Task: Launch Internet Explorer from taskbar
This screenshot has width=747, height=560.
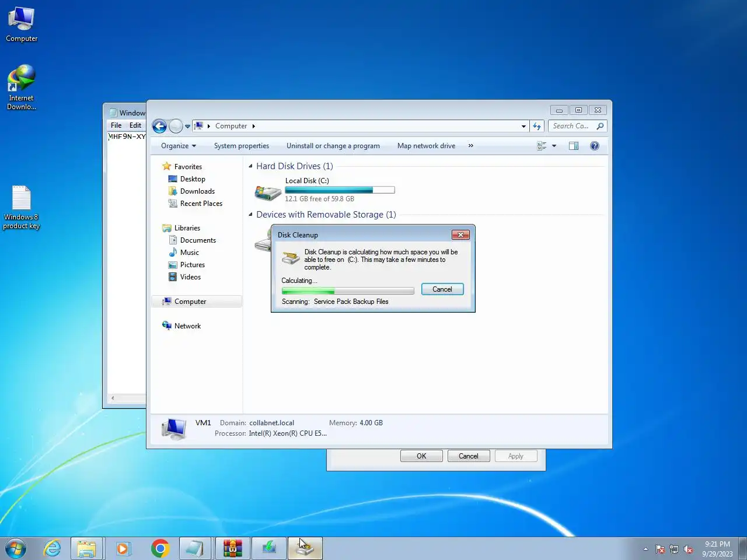Action: [x=53, y=549]
